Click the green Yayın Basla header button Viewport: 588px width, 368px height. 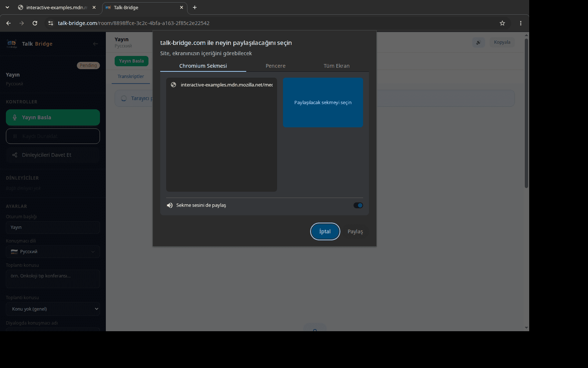pos(132,61)
